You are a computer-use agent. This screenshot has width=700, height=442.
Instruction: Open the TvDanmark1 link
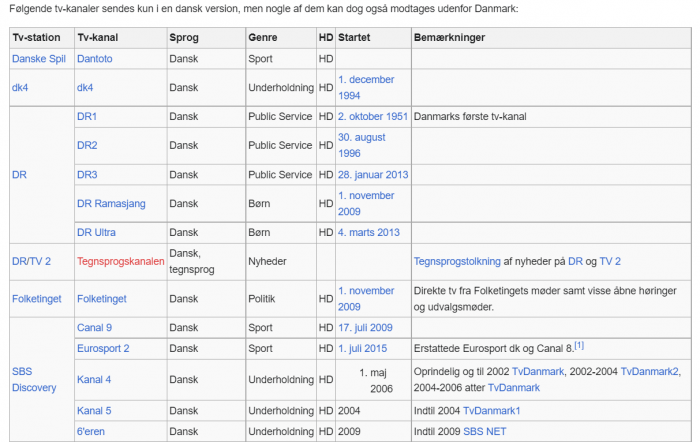492,411
